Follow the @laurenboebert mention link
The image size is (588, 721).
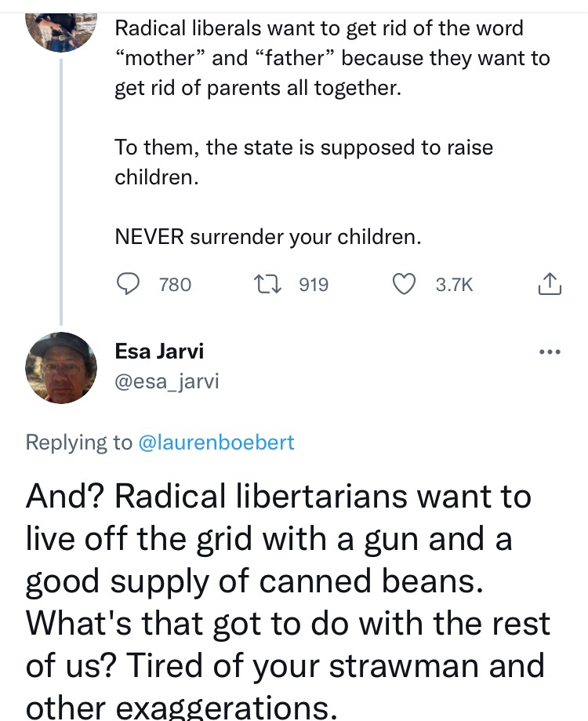coord(216,442)
